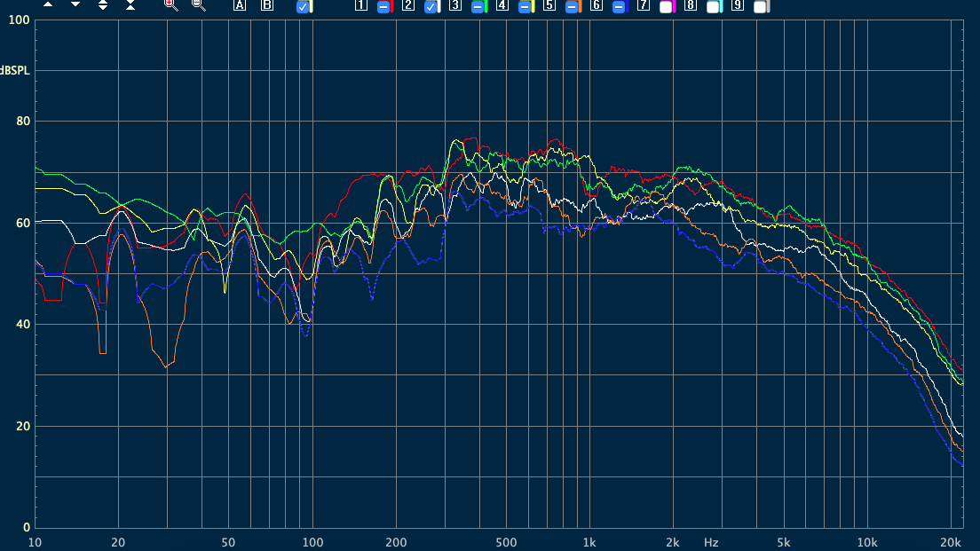Zoom out with the minus magnifier
The height and width of the screenshot is (551, 980).
[198, 5]
